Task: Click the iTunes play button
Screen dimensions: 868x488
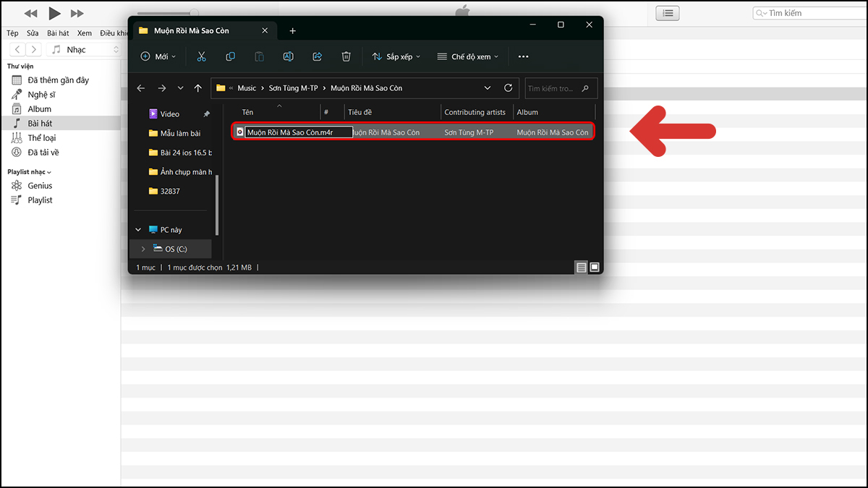Action: click(54, 13)
